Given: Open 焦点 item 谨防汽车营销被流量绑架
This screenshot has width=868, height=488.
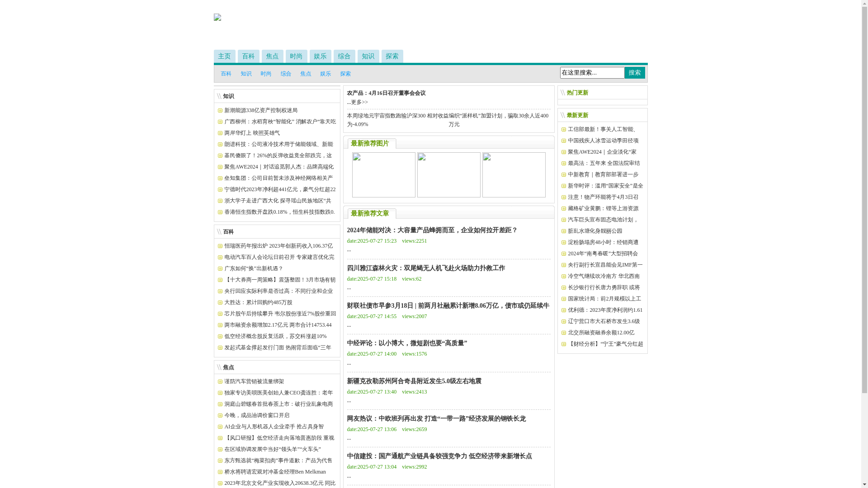Looking at the screenshot, I should pos(254,381).
